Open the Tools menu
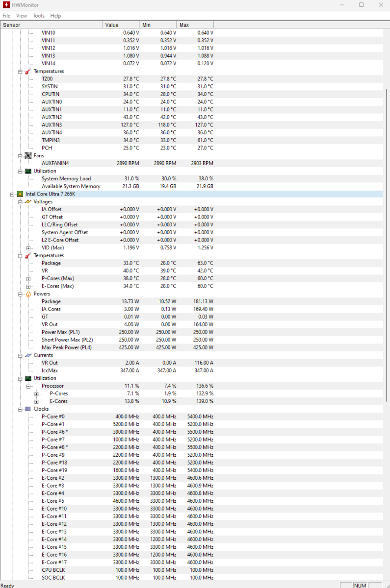 pos(39,16)
